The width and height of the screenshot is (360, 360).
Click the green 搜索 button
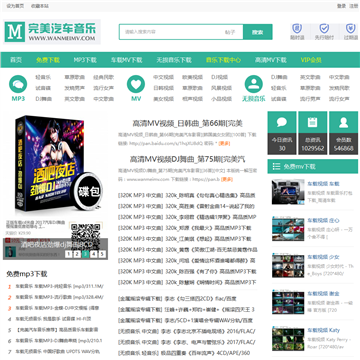click(x=258, y=32)
